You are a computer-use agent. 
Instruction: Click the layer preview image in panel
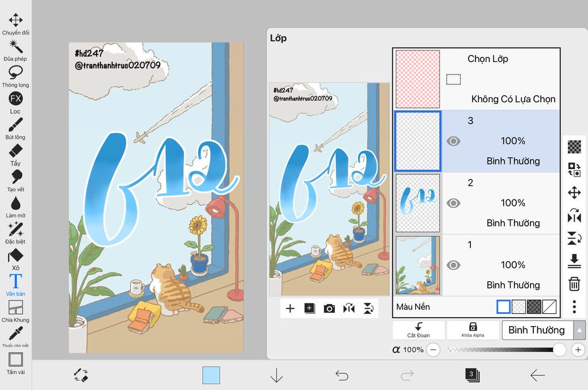click(329, 189)
